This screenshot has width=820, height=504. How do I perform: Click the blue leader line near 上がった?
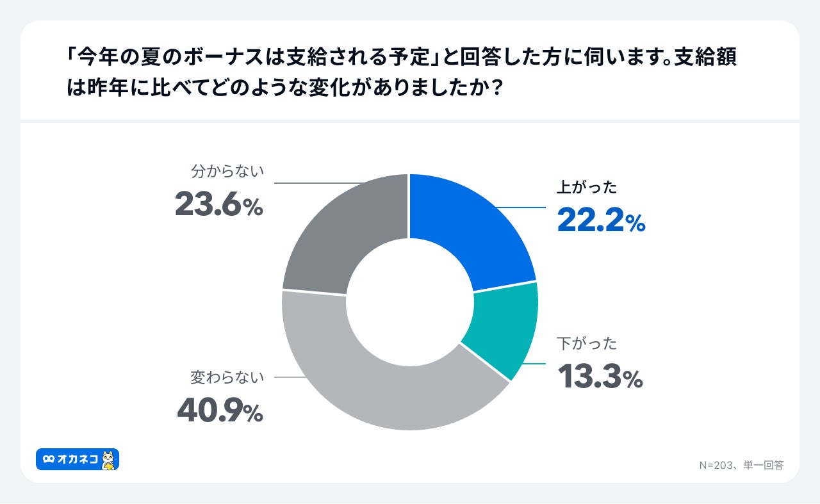point(522,208)
